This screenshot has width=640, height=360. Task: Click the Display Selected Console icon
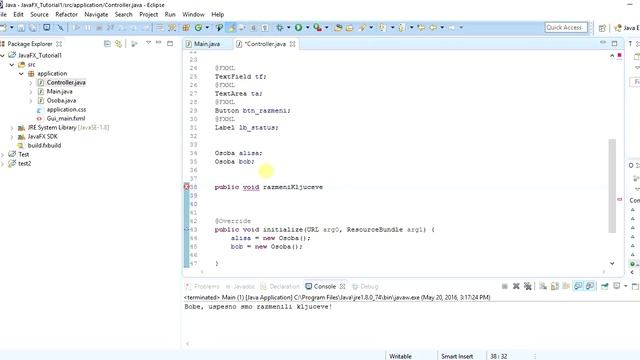[x=617, y=287]
